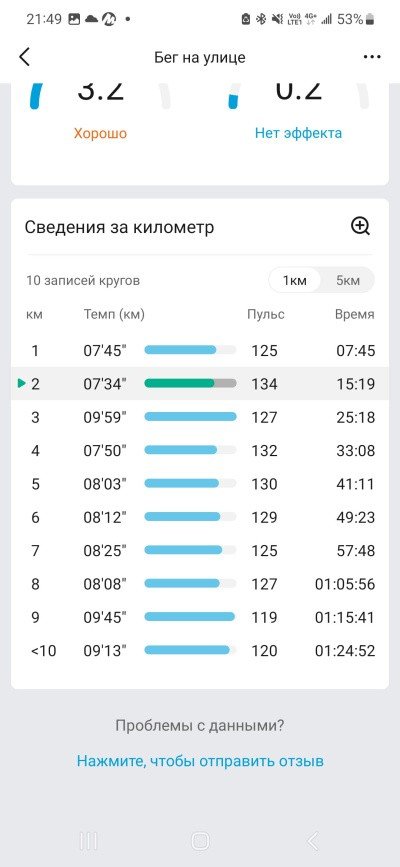Tap the Нет эффекта training effect label
Screen dimensions: 400x867
[298, 133]
